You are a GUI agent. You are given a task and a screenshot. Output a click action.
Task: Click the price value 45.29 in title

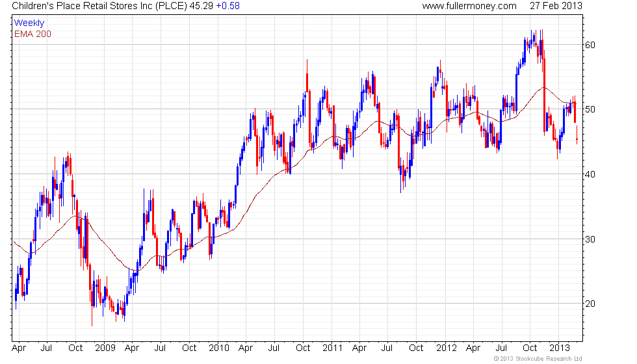201,6
